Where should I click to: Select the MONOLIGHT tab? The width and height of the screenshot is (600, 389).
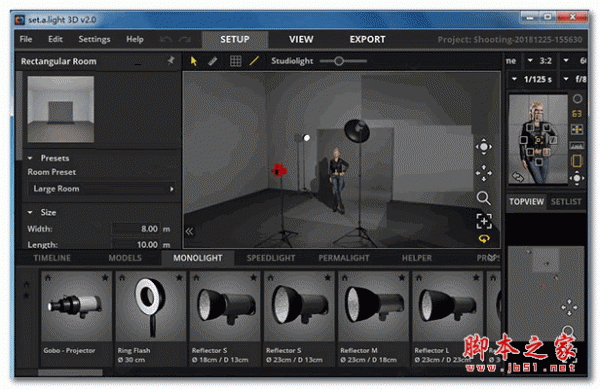pos(197,258)
